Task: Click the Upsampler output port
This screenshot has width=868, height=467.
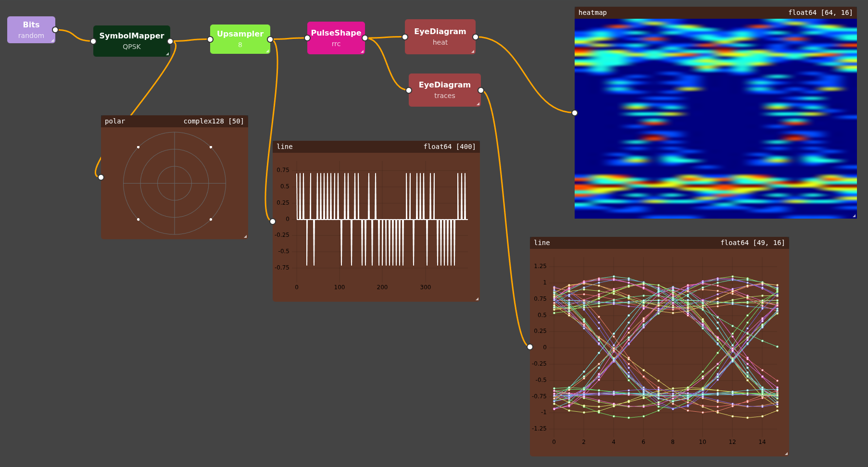Action: coord(270,39)
